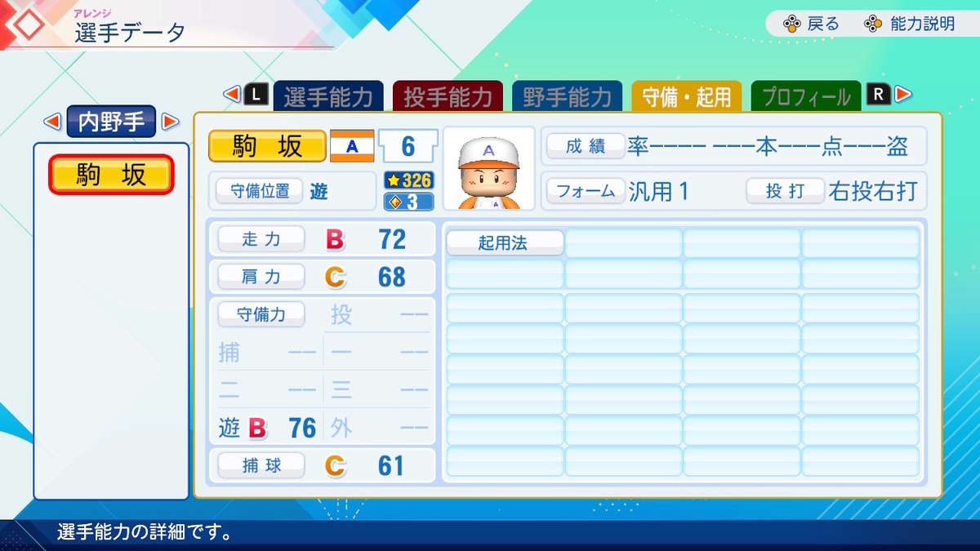Click the 肩力 label
Screen dimensions: 980x551
point(261,277)
